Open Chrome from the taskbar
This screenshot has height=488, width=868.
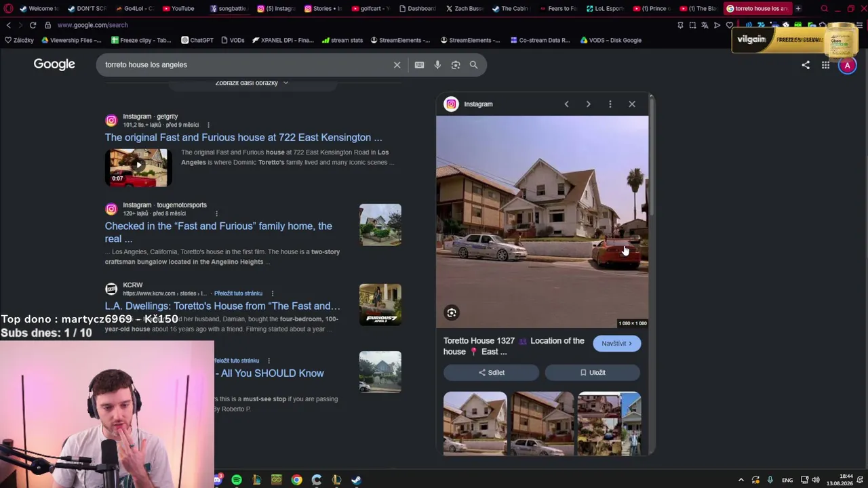[296, 480]
